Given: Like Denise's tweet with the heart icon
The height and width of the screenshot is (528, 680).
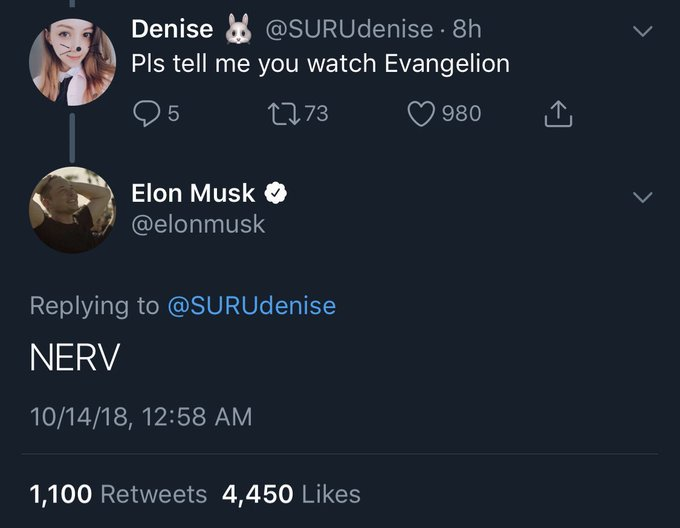Looking at the screenshot, I should tap(421, 114).
